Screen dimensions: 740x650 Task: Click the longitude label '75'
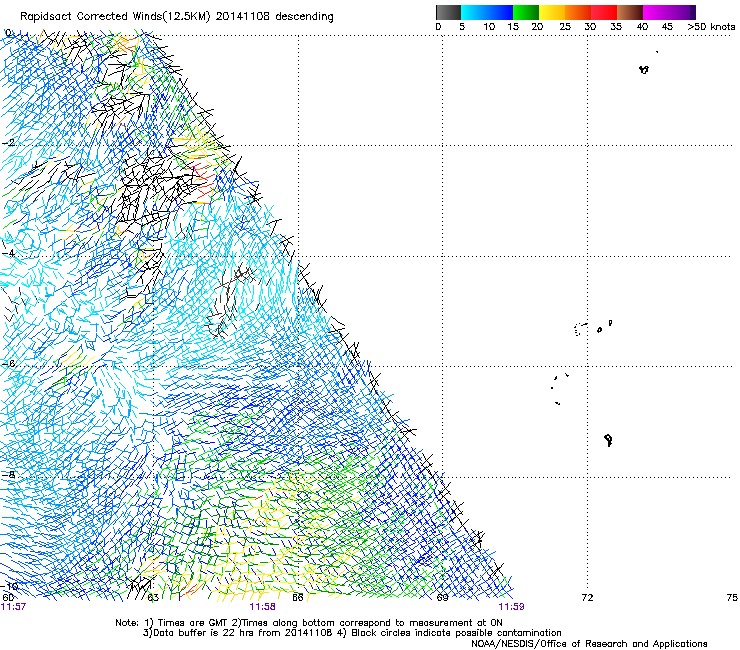(732, 598)
